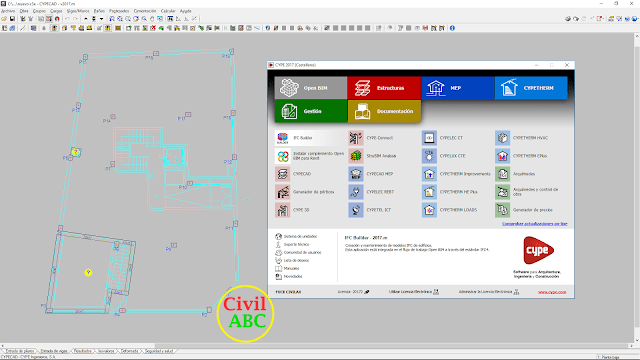Select the Estructuras category tile

384,88
